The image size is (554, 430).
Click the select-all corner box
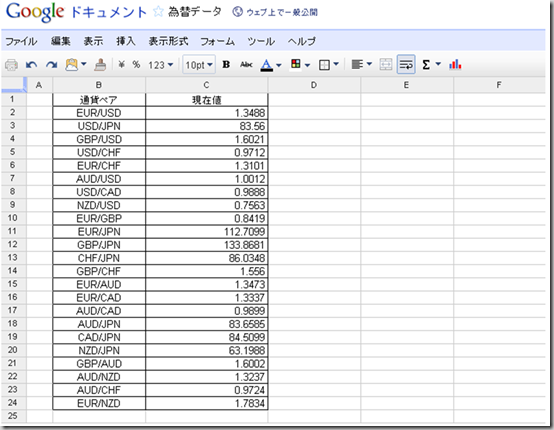click(13, 85)
